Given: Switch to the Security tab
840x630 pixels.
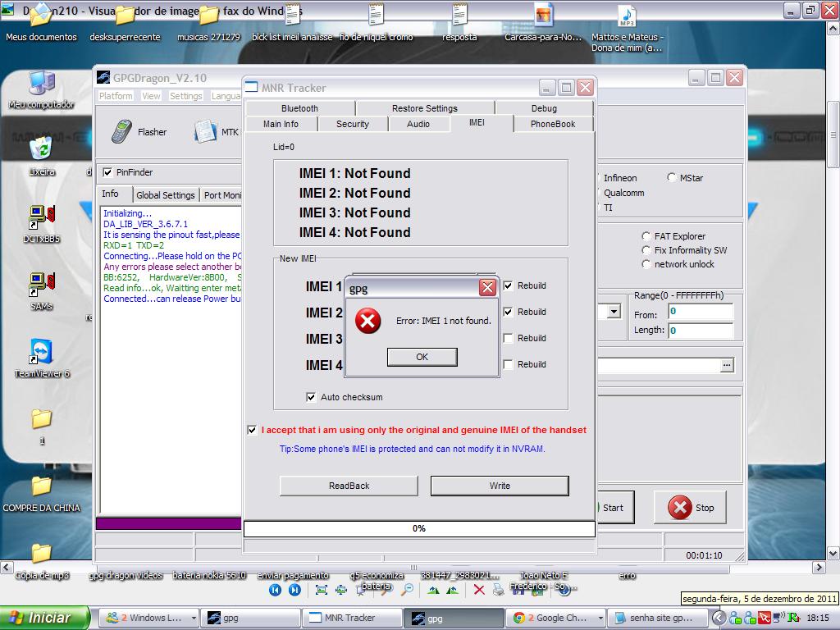Looking at the screenshot, I should (x=353, y=124).
